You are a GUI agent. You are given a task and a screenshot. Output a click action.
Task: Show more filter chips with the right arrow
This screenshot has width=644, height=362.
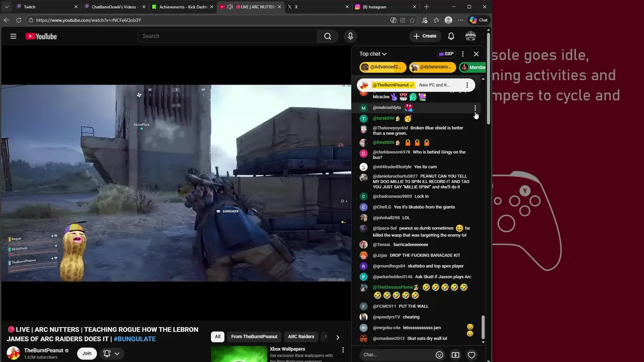tap(338, 337)
